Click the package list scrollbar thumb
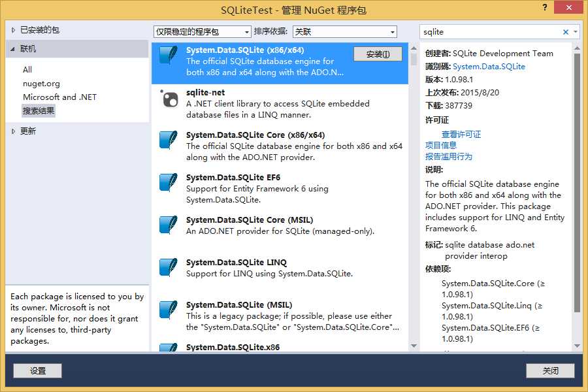Screen dimensions: 588x392 (414, 59)
